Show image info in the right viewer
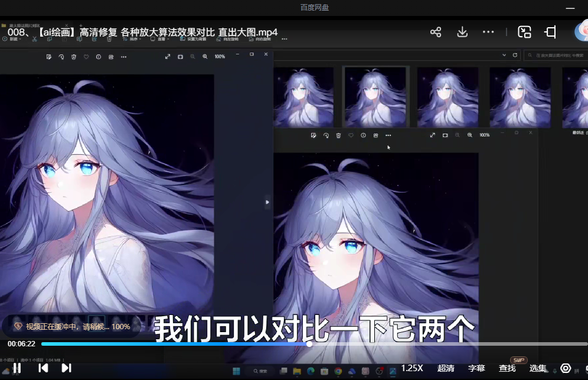The height and width of the screenshot is (380, 588). click(x=364, y=135)
